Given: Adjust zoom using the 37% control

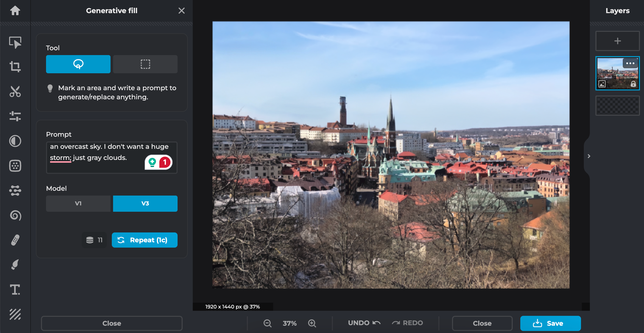Looking at the screenshot, I should click(x=289, y=323).
